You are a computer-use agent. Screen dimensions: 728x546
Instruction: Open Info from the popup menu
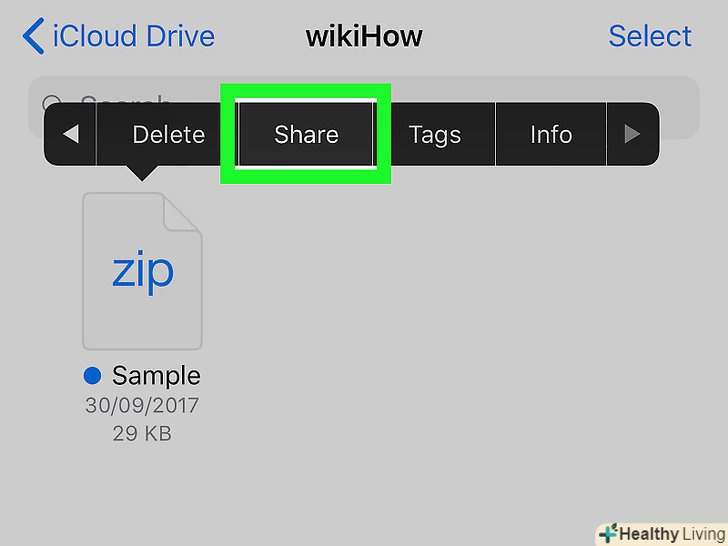point(551,135)
